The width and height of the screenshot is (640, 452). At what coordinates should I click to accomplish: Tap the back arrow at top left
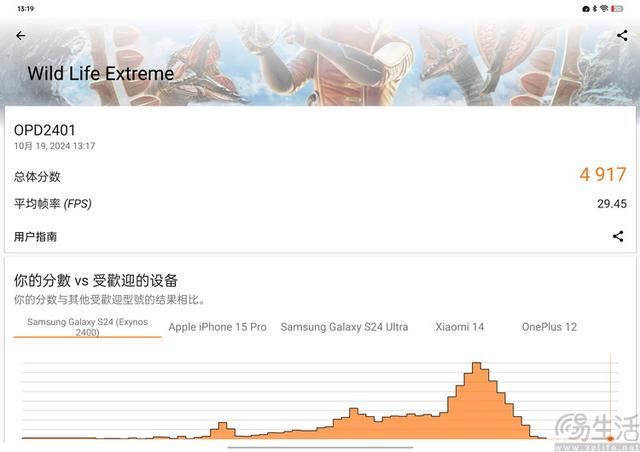(20, 35)
